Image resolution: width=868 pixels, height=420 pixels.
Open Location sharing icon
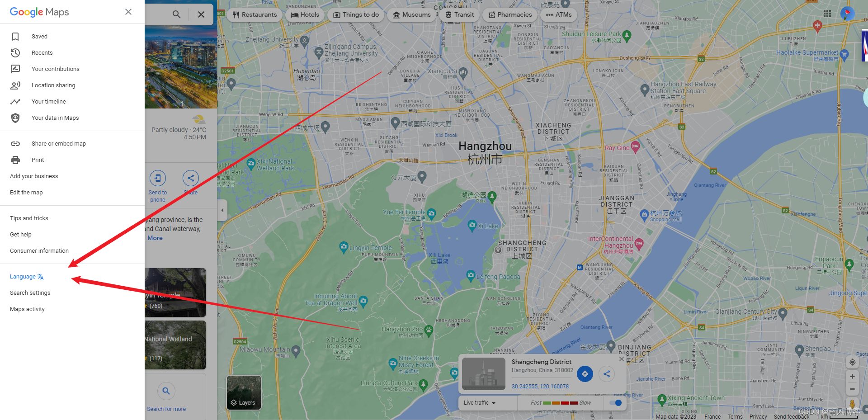[15, 85]
